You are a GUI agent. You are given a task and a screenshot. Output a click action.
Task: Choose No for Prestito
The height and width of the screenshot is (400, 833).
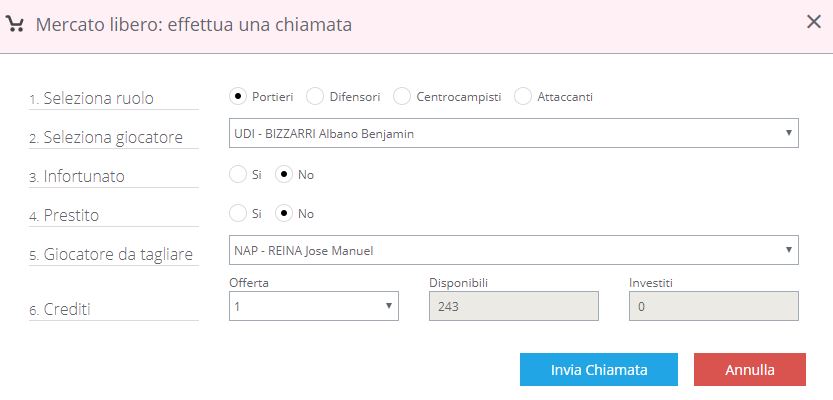point(284,213)
